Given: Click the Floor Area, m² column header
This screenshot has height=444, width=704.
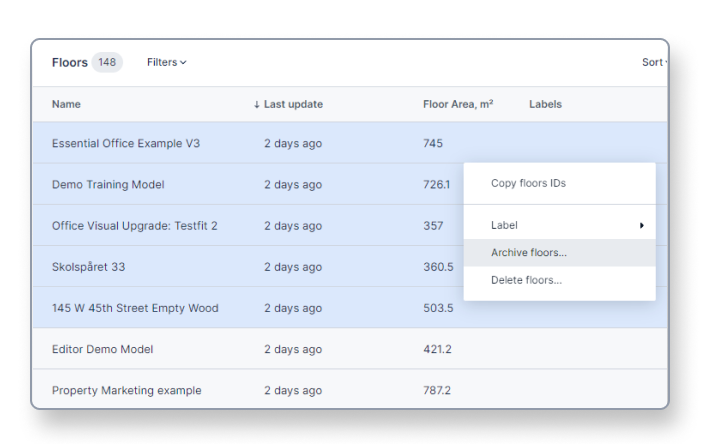Looking at the screenshot, I should pyautogui.click(x=457, y=104).
